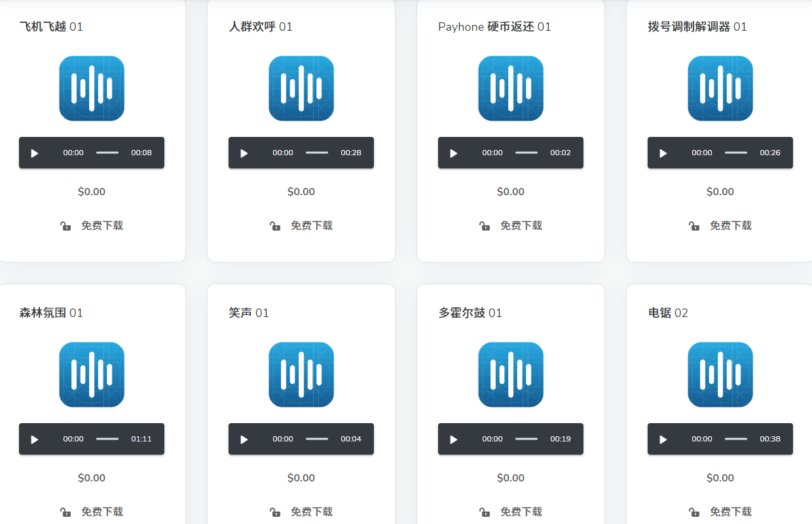Open the 森林氛围 01 title link

point(51,313)
